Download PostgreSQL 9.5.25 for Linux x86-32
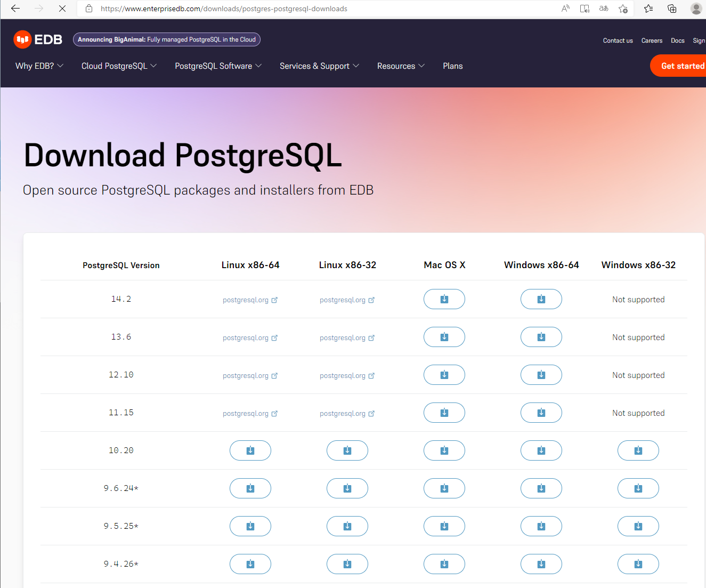The height and width of the screenshot is (588, 706). tap(347, 526)
